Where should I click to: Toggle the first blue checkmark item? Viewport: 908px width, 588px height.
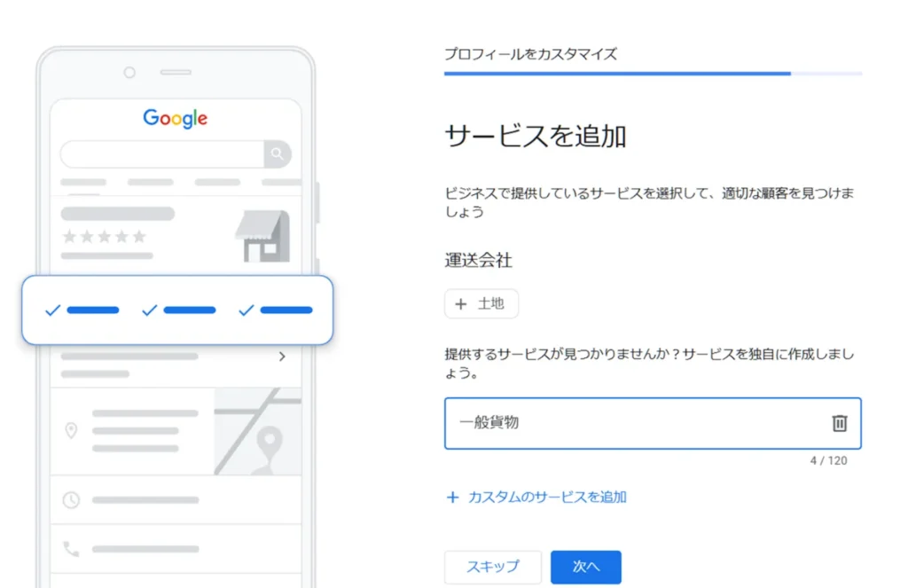pos(82,310)
